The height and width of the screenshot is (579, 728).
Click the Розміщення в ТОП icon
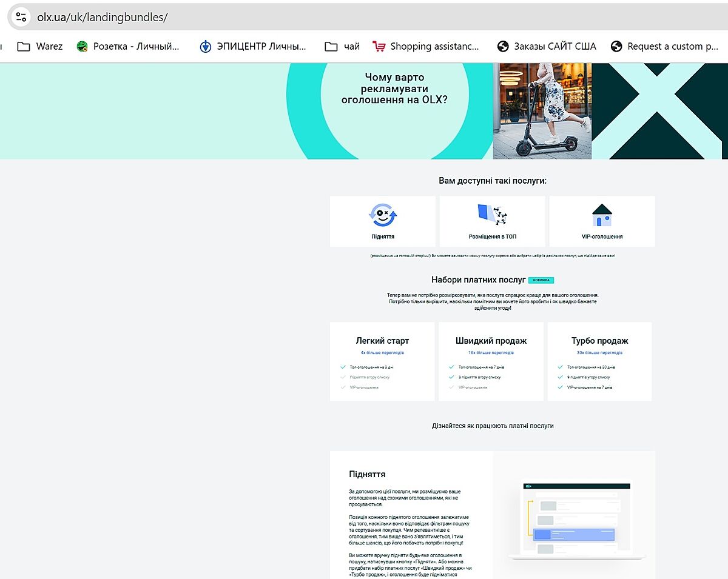492,215
